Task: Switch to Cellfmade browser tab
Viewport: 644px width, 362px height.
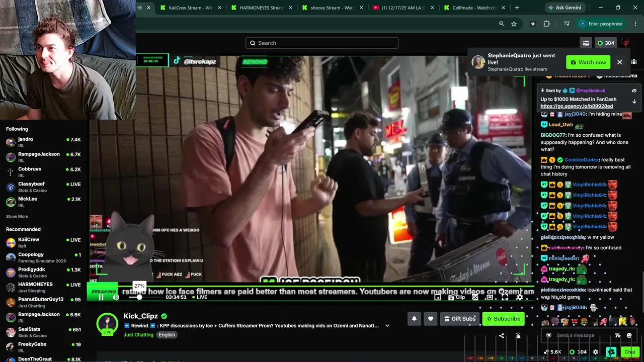Action: coord(474,8)
